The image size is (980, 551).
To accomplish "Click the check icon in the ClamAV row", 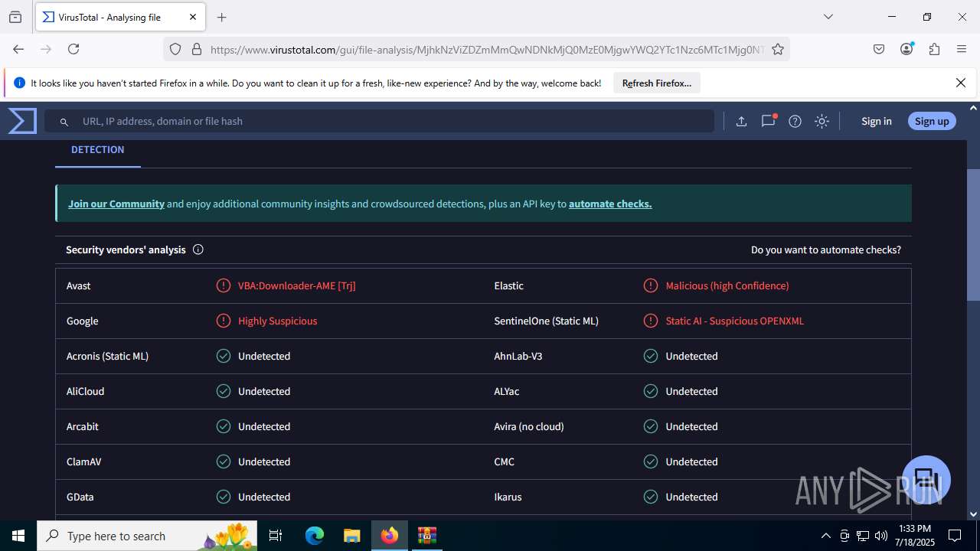I will (x=224, y=461).
